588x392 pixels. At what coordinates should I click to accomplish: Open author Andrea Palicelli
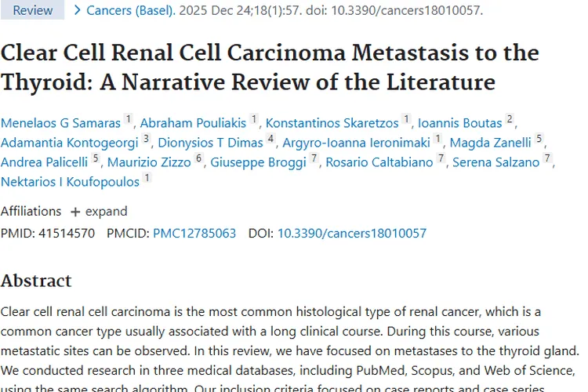(45, 162)
